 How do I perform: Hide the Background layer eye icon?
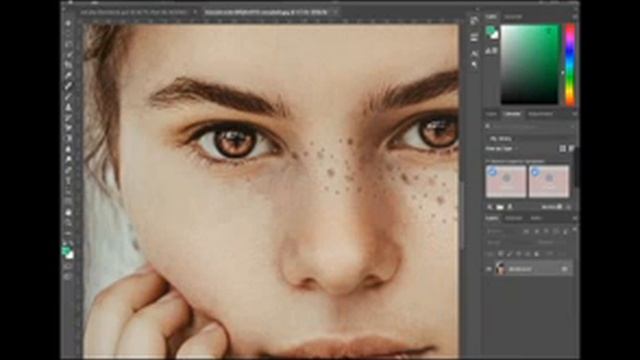point(489,269)
